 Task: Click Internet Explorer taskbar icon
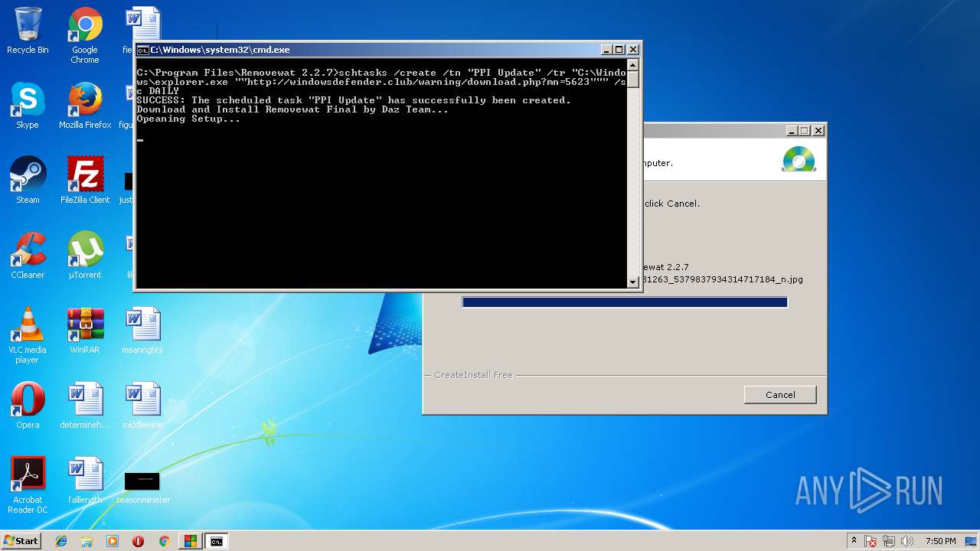point(61,541)
